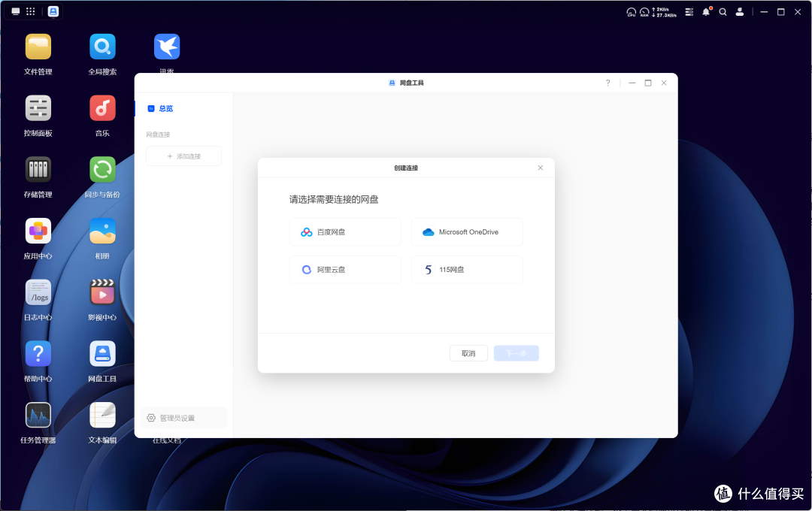Open the 相册 photo album icon
This screenshot has height=511, width=812.
(102, 231)
